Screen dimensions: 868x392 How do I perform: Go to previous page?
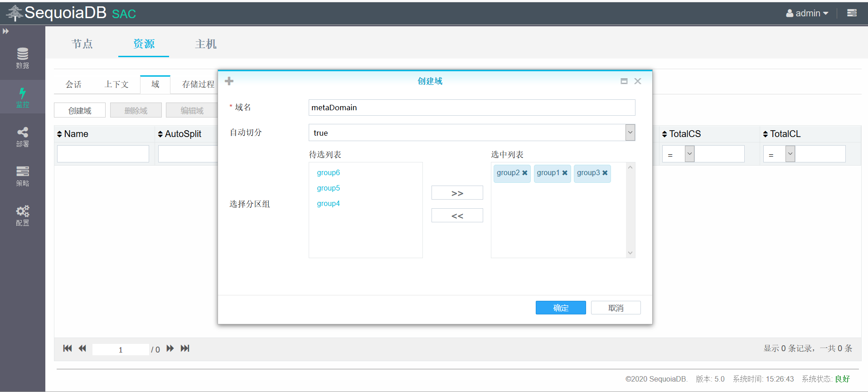[x=82, y=348]
